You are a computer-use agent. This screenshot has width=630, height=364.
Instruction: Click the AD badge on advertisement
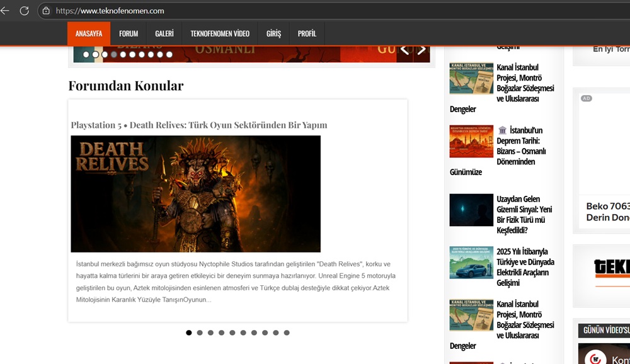pos(586,98)
